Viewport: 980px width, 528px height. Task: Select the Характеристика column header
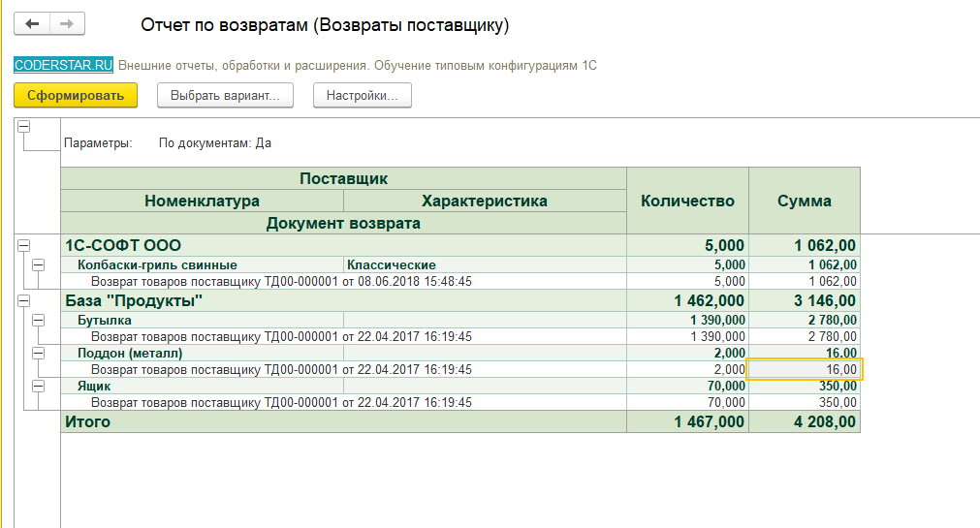click(x=485, y=202)
